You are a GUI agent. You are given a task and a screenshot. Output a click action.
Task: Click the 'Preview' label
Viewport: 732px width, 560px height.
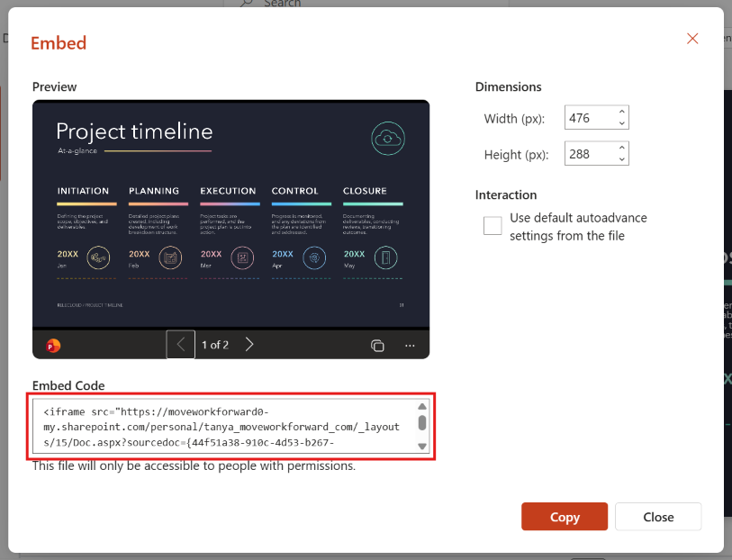[x=54, y=86]
